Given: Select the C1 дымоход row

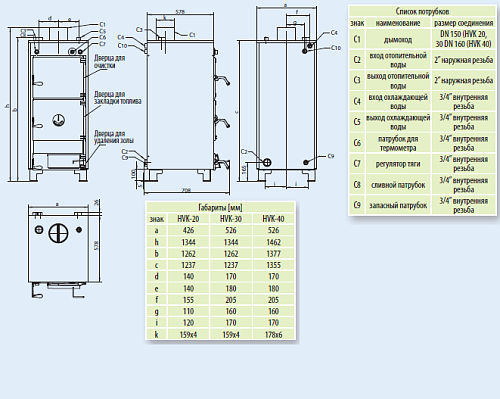Looking at the screenshot, I should [x=422, y=39].
